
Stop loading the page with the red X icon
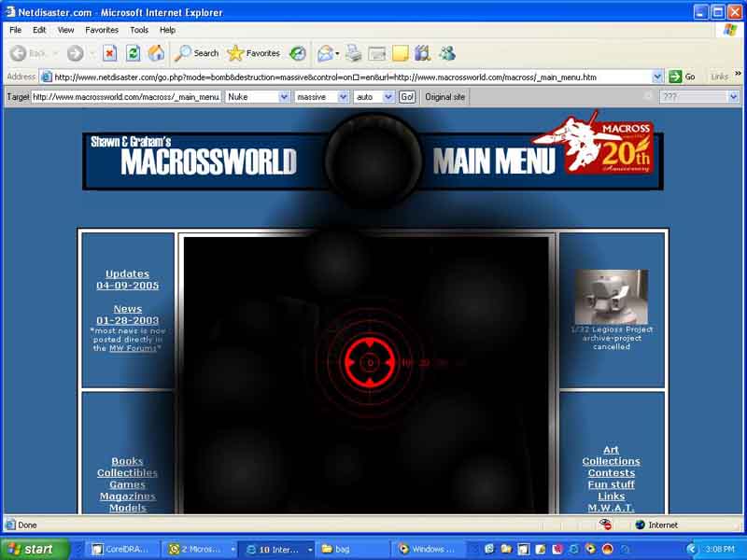(x=109, y=53)
